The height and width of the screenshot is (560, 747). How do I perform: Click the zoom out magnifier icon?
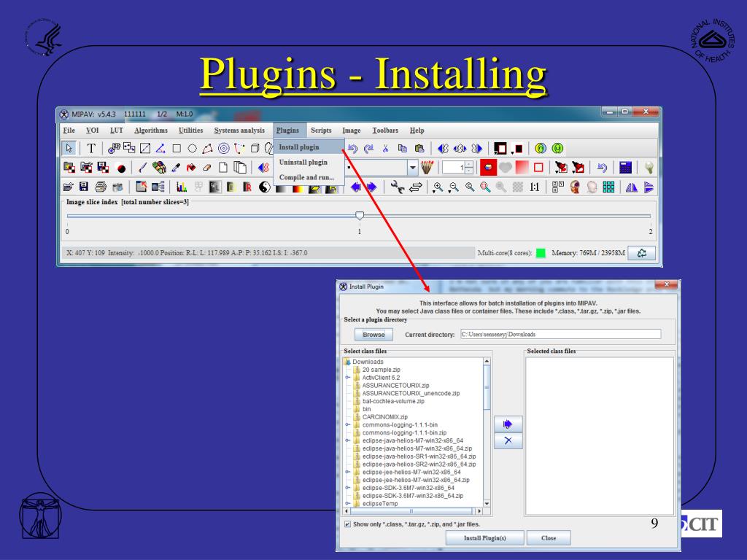click(454, 187)
